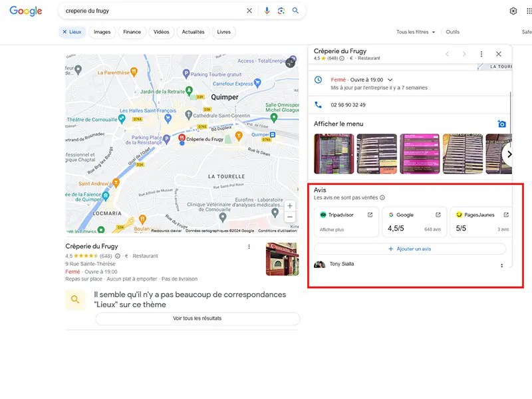The height and width of the screenshot is (399, 532).
Task: Remove the Lieux filter chip
Action: tap(65, 32)
